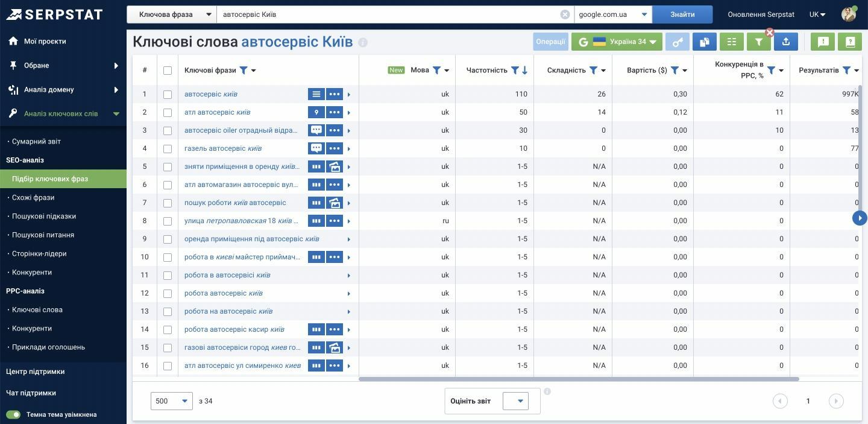Open the 500 results per page dropdown
This screenshot has width=868, height=424.
171,400
